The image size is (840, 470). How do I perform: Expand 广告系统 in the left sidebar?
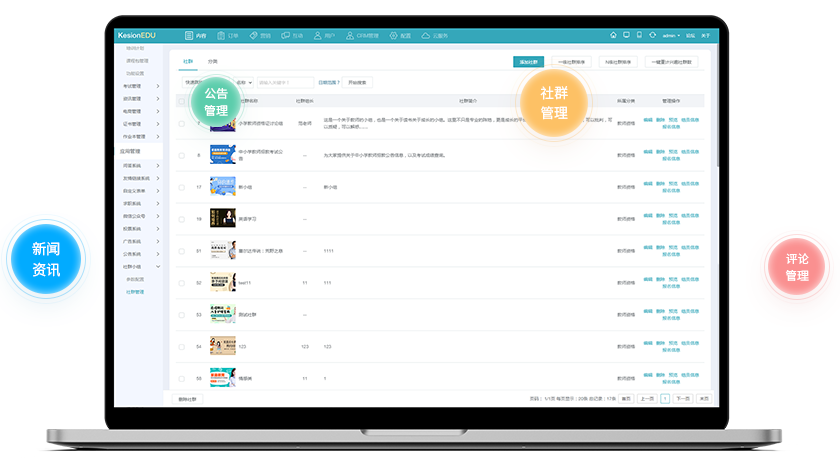point(139,241)
